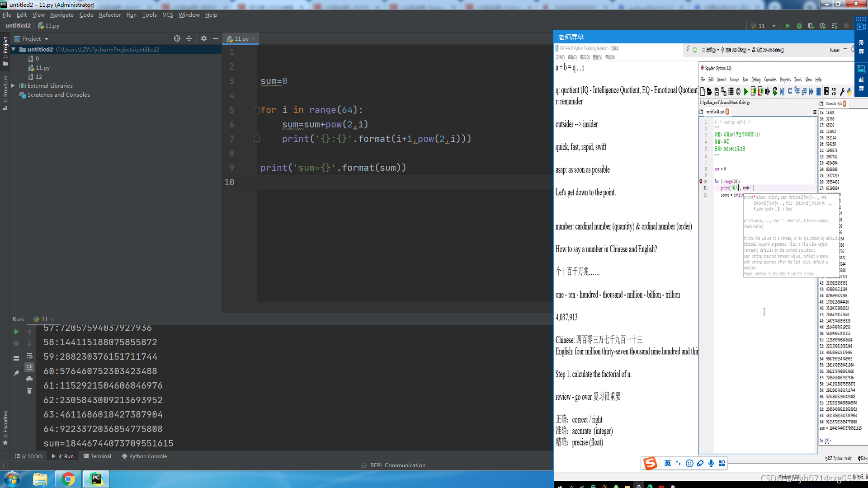Image resolution: width=868 pixels, height=488 pixels.
Task: Open the 6: TODO tool window
Action: click(28, 456)
